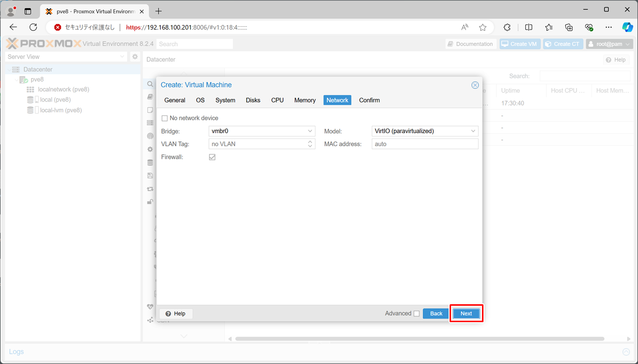Click the browser refresh icon
638x364 pixels.
point(33,27)
